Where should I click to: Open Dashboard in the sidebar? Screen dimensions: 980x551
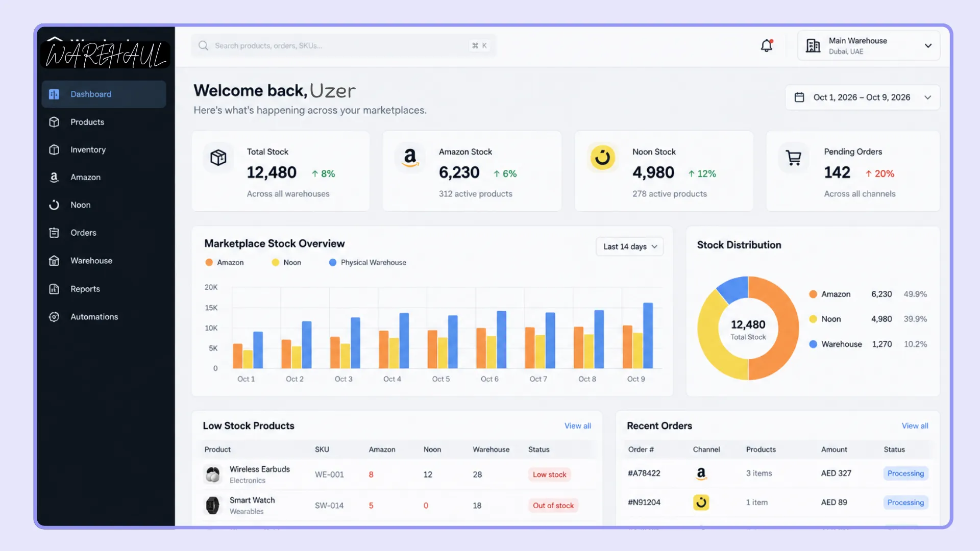click(104, 94)
